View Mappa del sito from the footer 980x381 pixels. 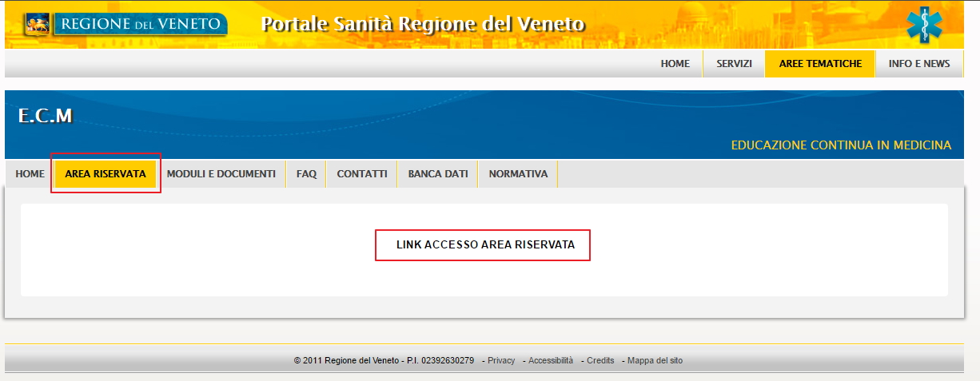point(655,361)
